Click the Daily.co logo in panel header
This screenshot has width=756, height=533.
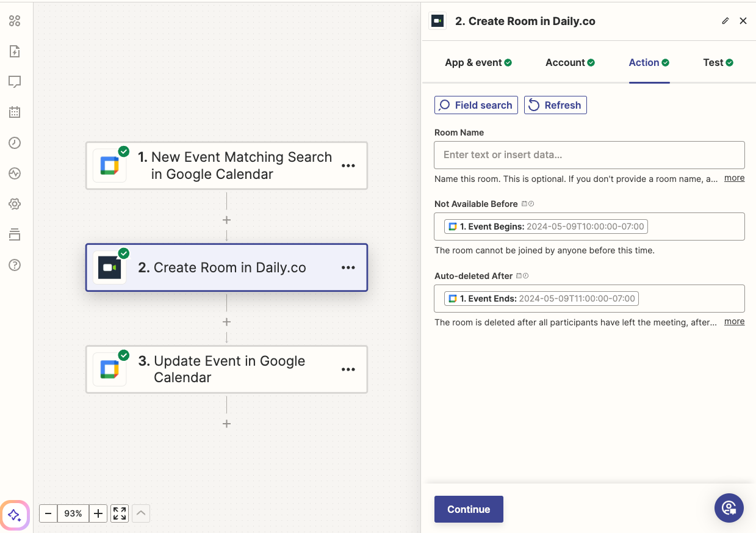(437, 21)
